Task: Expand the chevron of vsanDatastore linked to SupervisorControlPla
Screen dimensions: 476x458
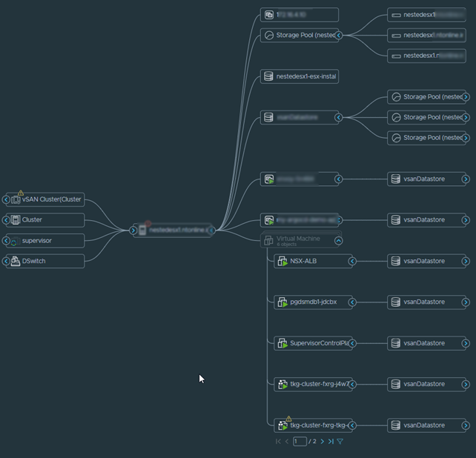Action: 466,343
